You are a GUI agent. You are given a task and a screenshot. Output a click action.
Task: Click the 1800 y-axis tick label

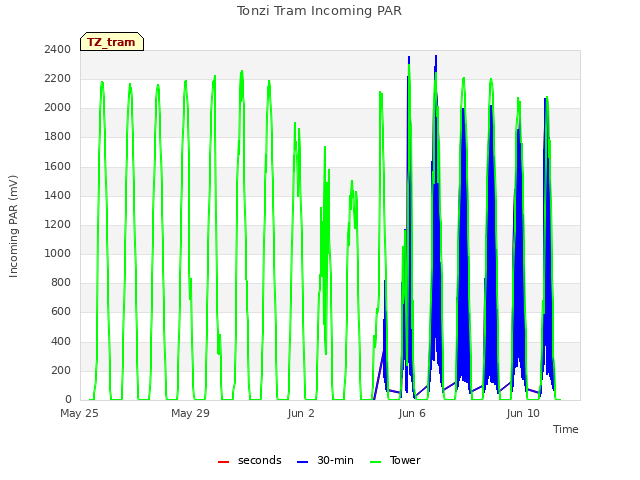[58, 137]
